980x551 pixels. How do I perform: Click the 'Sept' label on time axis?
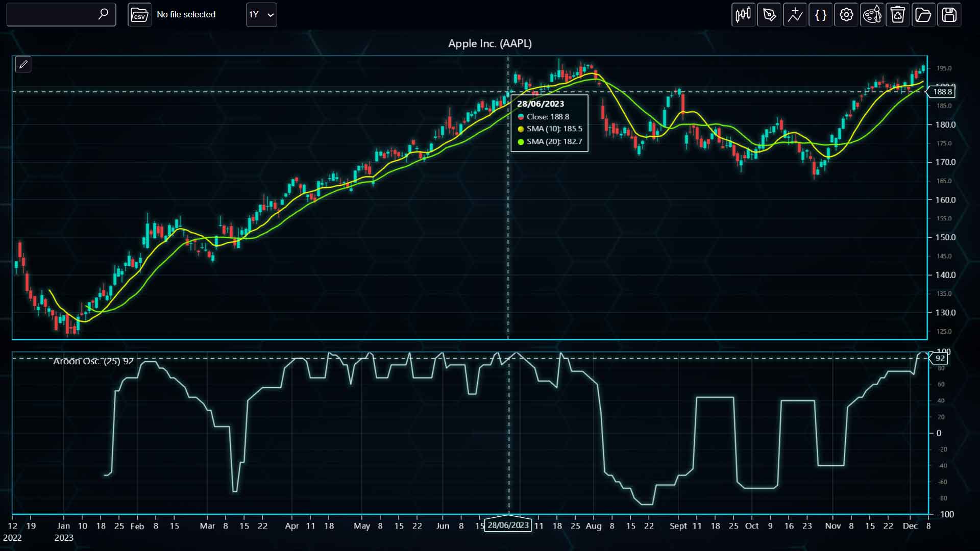[x=678, y=526]
